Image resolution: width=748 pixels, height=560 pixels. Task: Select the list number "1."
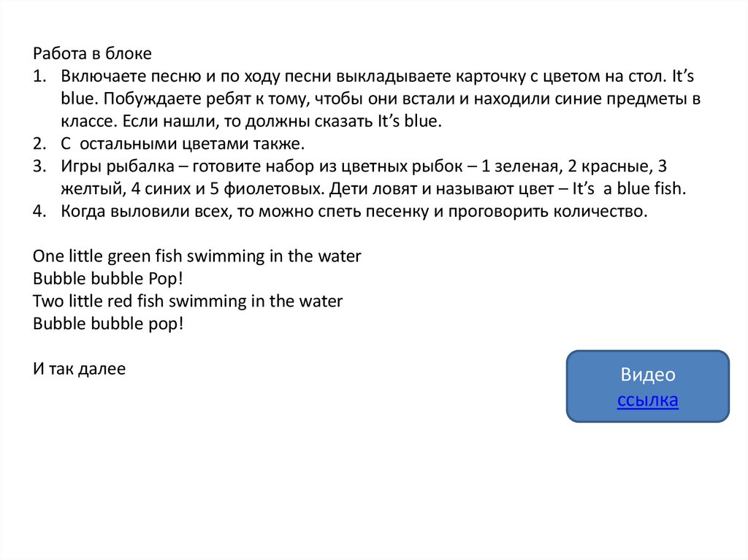tap(40, 77)
